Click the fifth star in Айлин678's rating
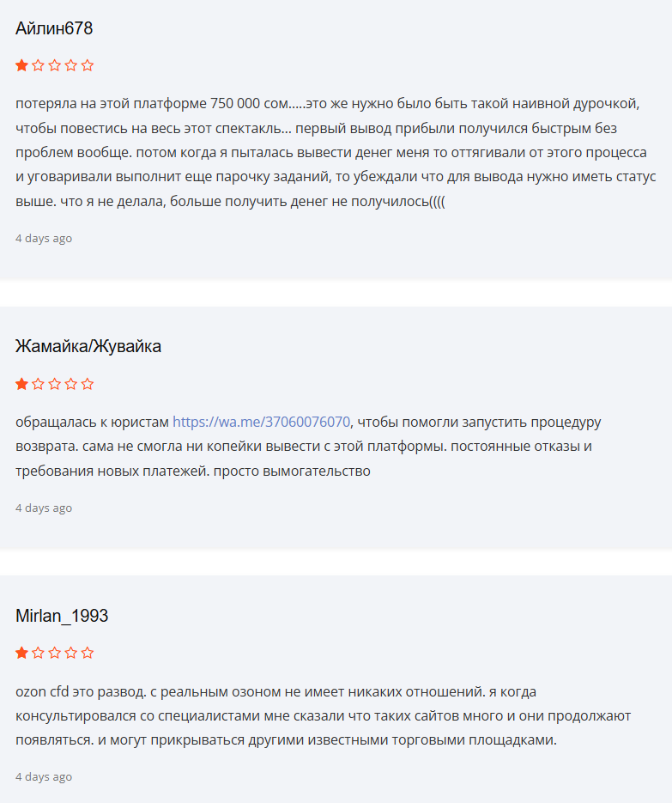This screenshot has height=803, width=672. tap(88, 65)
